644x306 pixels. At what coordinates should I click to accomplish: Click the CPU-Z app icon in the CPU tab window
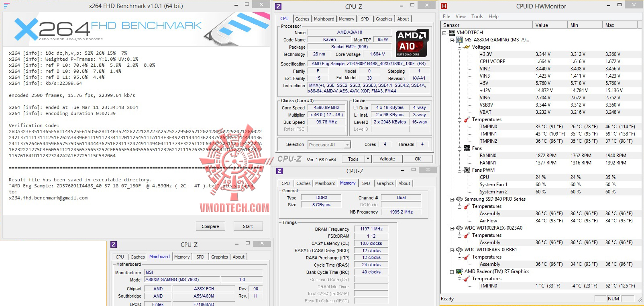coord(278,6)
